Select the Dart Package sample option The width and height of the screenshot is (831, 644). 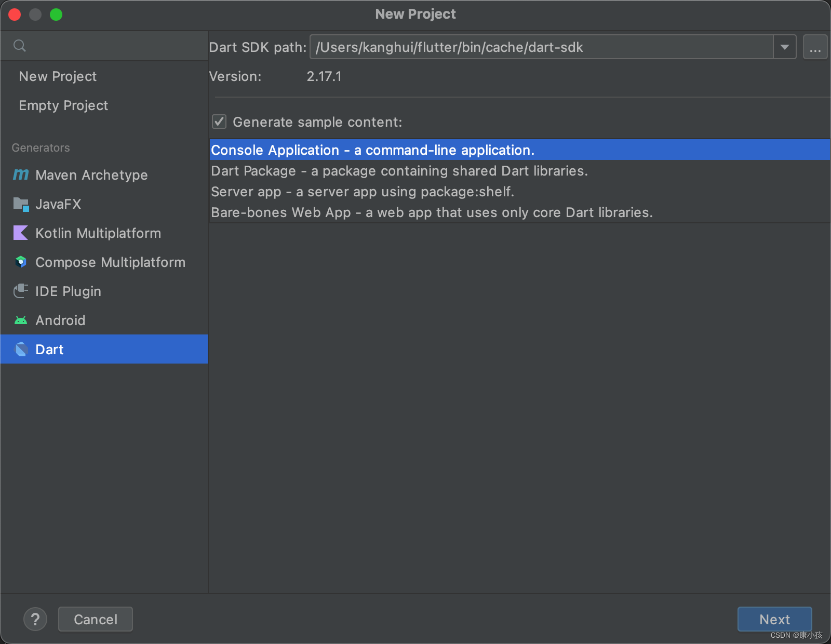(x=399, y=170)
